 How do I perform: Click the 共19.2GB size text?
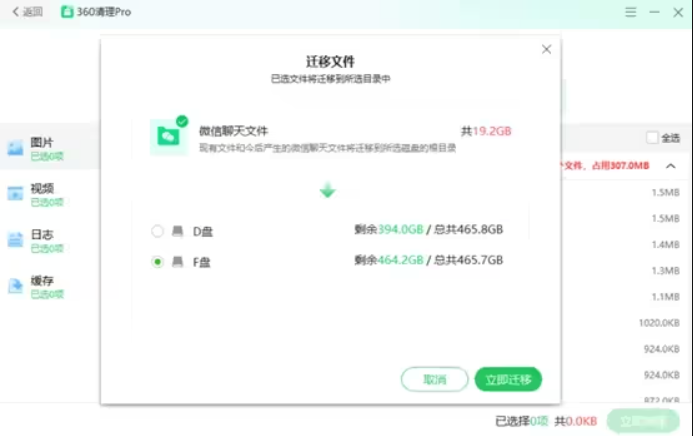(x=486, y=131)
